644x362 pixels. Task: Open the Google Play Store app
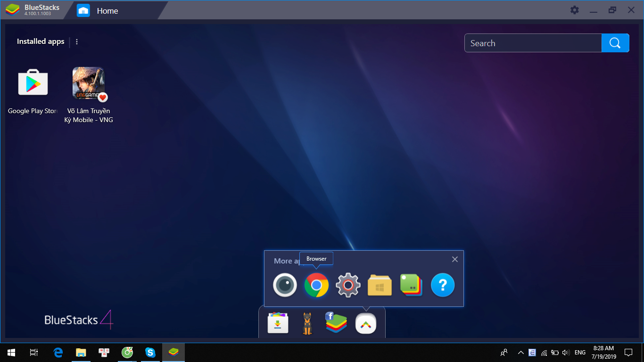[33, 82]
